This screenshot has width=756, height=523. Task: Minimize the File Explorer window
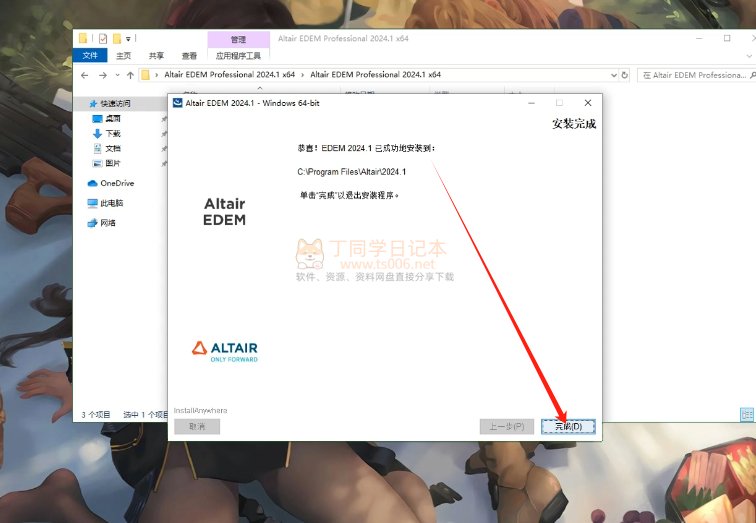point(699,38)
